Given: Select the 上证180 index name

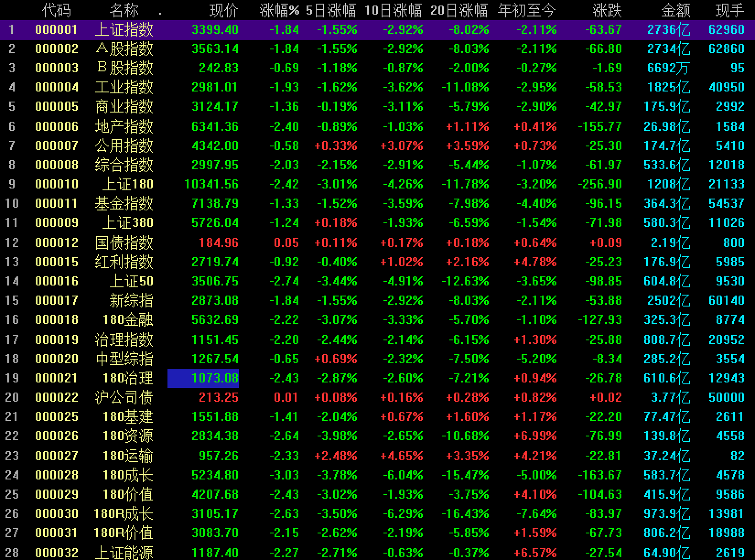Looking at the screenshot, I should [x=128, y=184].
